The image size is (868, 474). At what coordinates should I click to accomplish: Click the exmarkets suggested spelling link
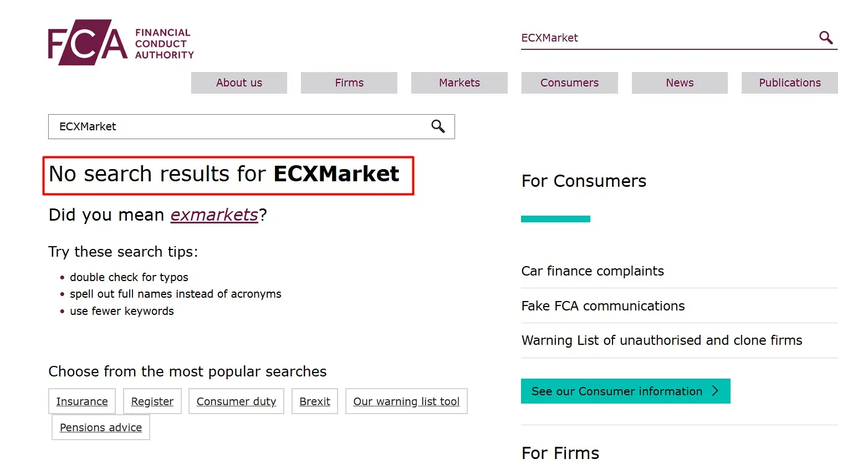click(x=214, y=215)
